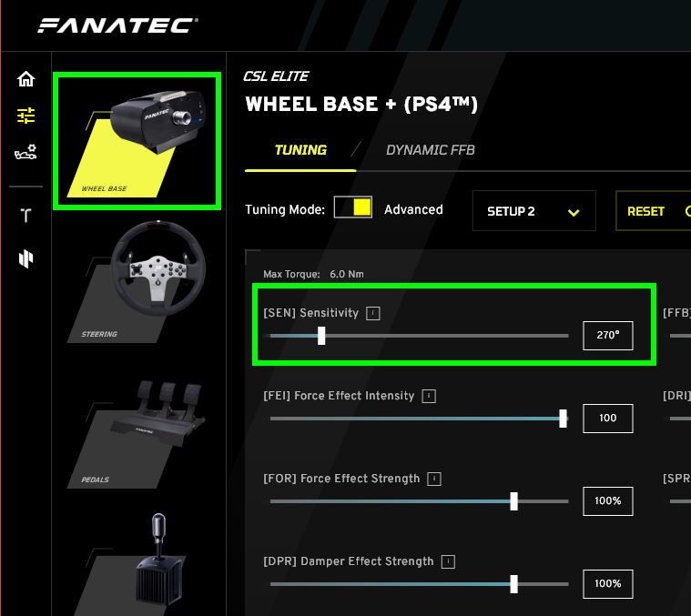Click the '[SEN] Sensitivity' label
The image size is (691, 616).
(x=310, y=313)
